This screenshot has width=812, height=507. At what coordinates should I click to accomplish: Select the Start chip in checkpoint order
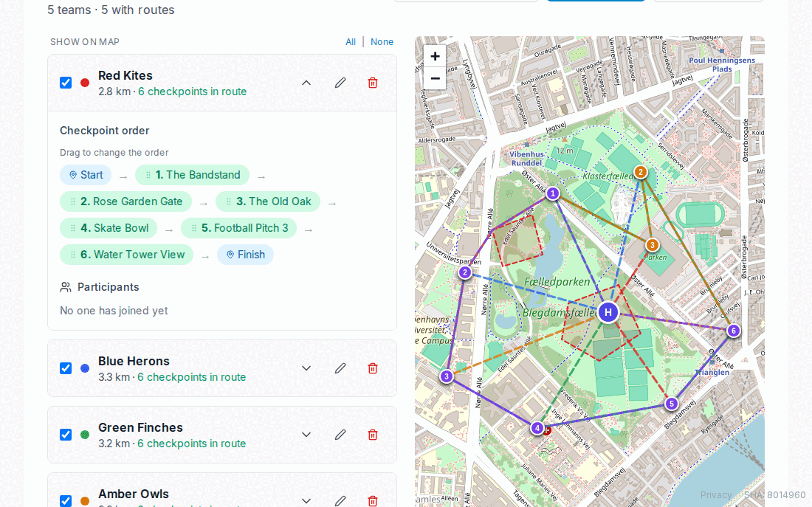click(x=86, y=175)
